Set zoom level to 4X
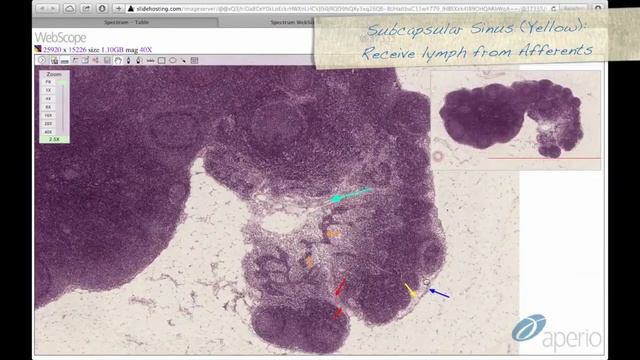 pos(48,99)
